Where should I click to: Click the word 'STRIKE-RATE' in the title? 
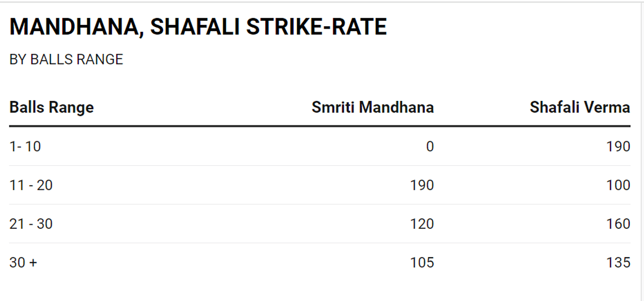[x=316, y=27]
